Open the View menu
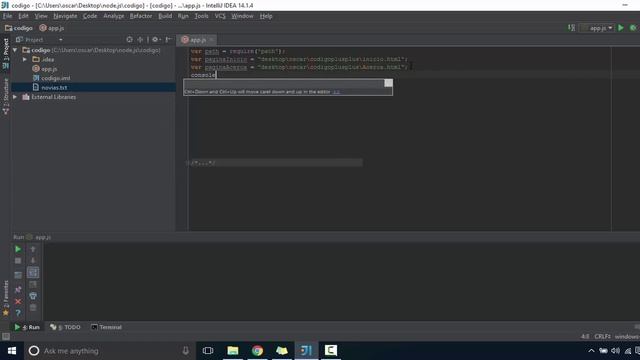This screenshot has height=360, width=640. click(x=41, y=16)
